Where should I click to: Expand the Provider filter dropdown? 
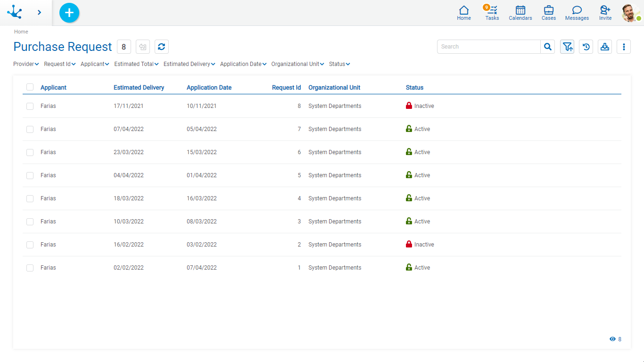[x=26, y=64]
